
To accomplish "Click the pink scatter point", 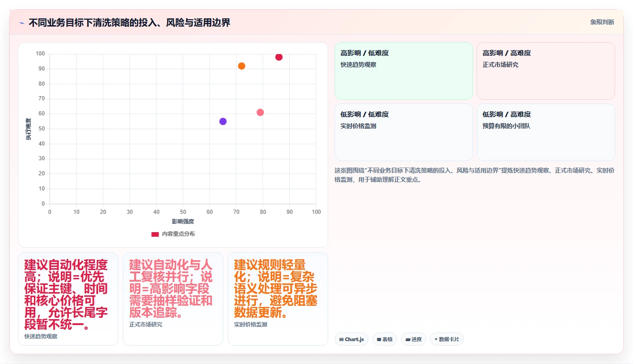I will pyautogui.click(x=260, y=113).
